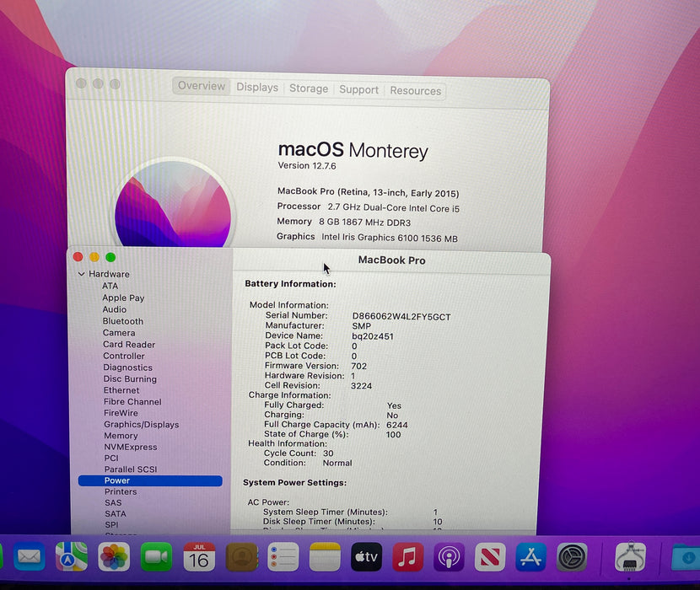Switch to the Displays tab in About This Mac
This screenshot has height=590, width=700.
coord(257,87)
